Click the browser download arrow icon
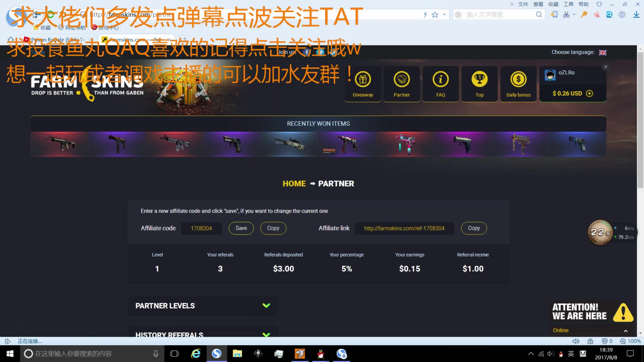 (636, 14)
